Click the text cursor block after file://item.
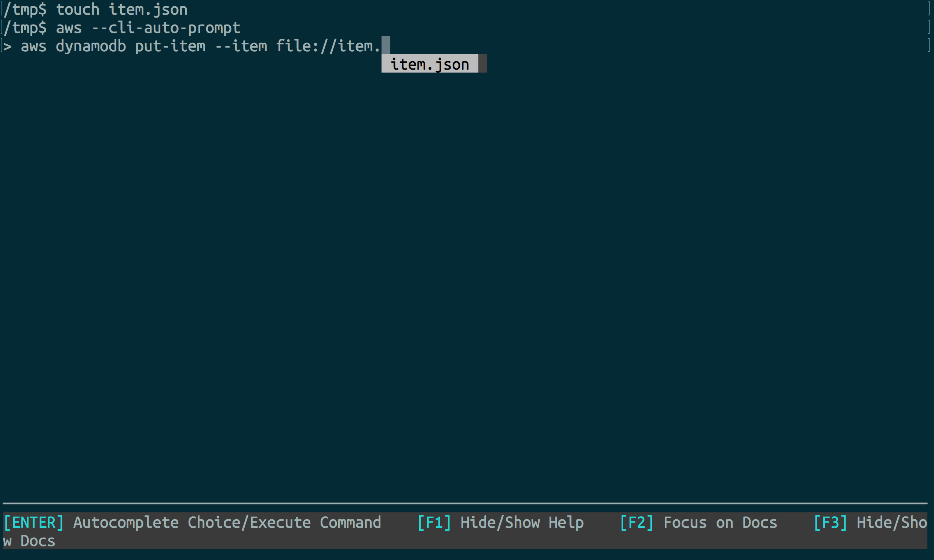This screenshot has height=560, width=934. 386,45
